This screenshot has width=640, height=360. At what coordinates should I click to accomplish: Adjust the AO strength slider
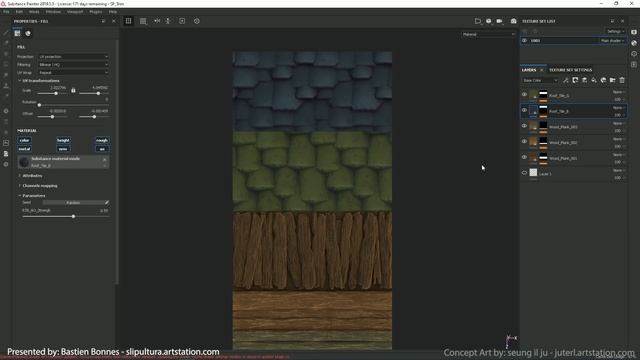pos(66,217)
